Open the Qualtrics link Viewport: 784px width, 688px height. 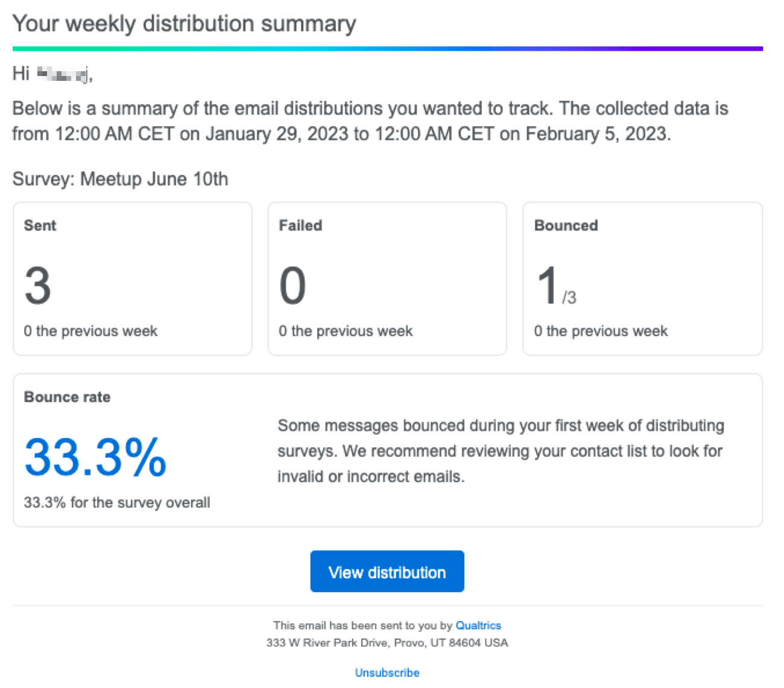click(x=478, y=625)
